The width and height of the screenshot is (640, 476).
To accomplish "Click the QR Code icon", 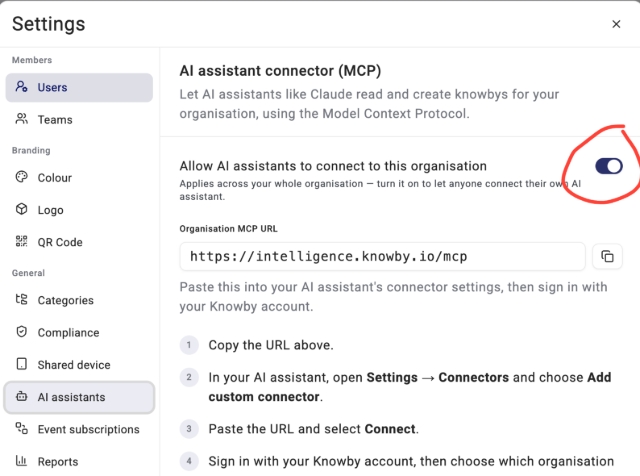I will (21, 241).
